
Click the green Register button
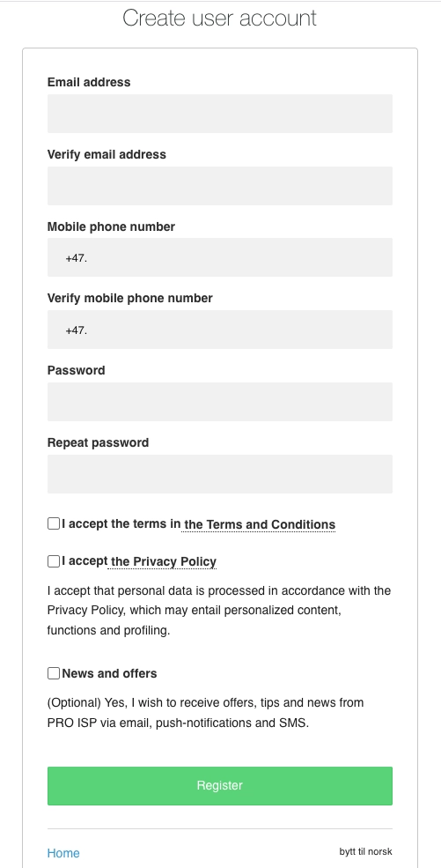click(x=220, y=786)
